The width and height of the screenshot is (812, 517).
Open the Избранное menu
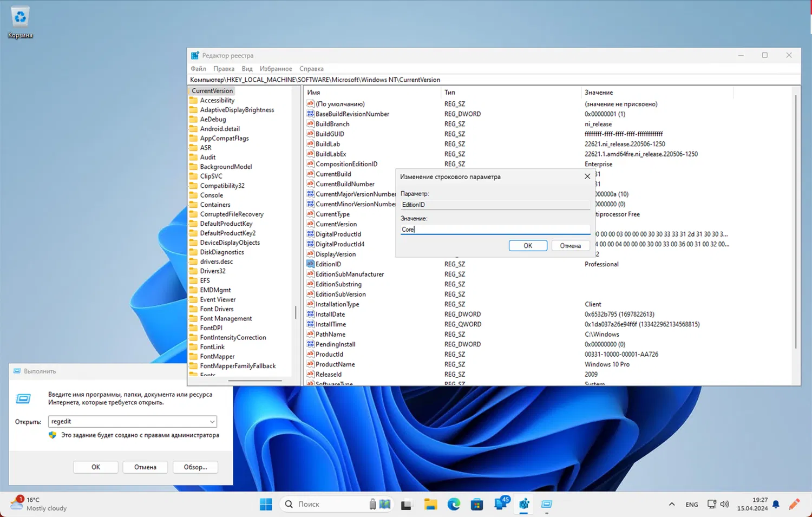tap(276, 69)
